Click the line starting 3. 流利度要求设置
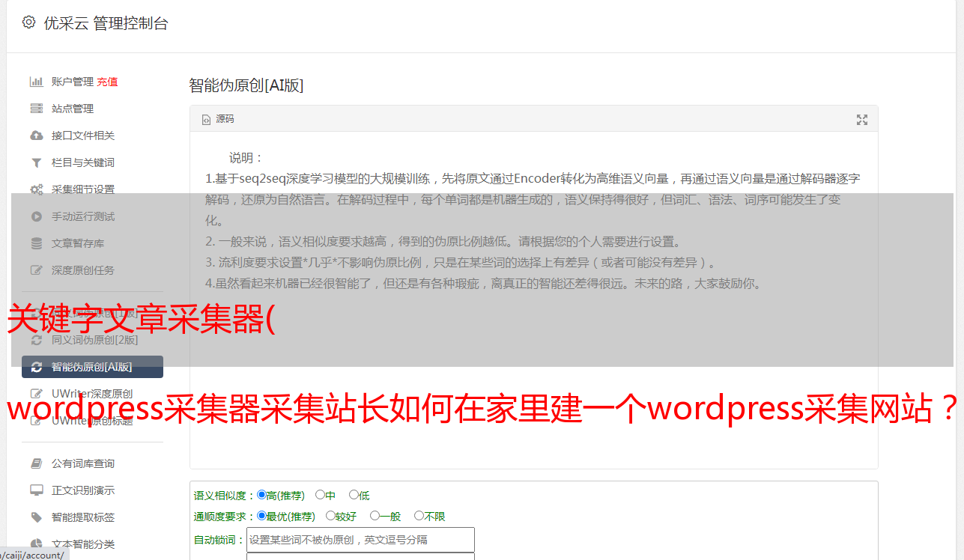 [x=462, y=263]
